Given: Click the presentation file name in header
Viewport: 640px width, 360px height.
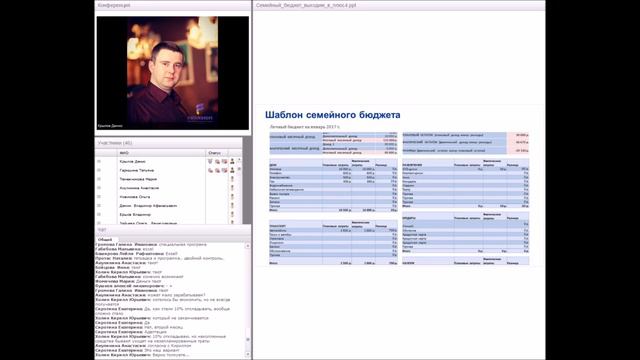Looking at the screenshot, I should pos(306,6).
